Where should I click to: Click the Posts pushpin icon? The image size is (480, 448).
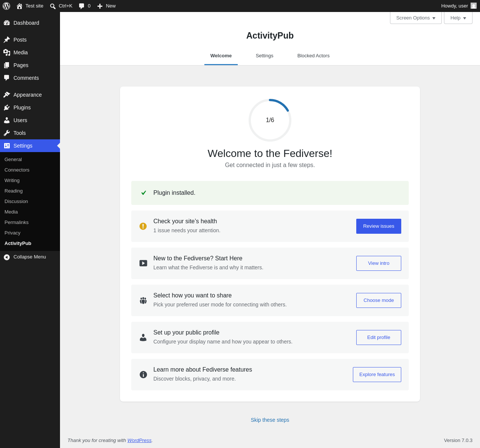tap(7, 40)
